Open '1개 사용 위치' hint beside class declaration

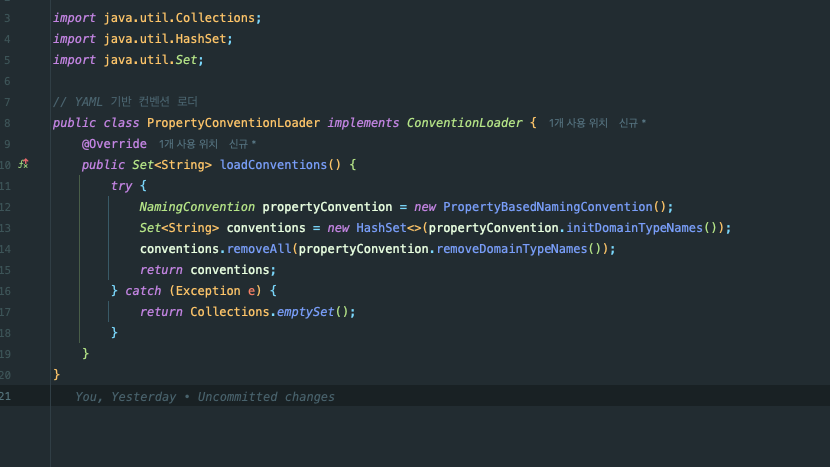(578, 123)
